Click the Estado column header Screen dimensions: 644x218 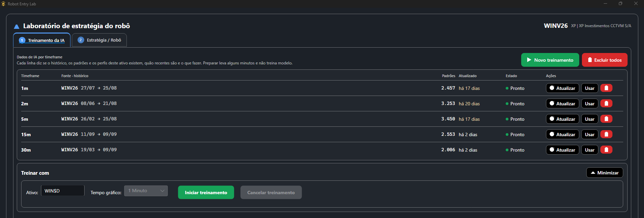click(511, 76)
